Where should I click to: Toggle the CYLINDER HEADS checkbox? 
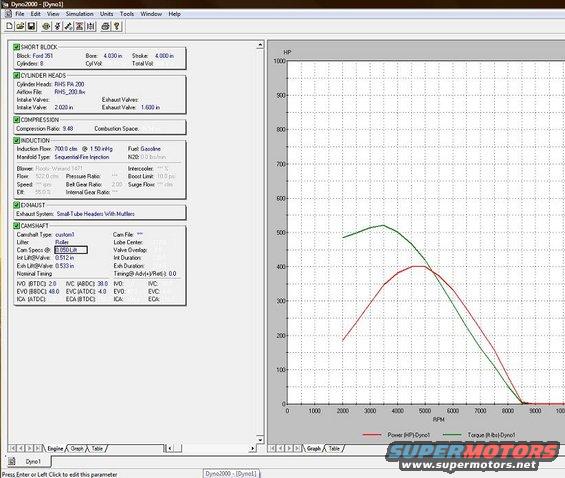click(16, 75)
